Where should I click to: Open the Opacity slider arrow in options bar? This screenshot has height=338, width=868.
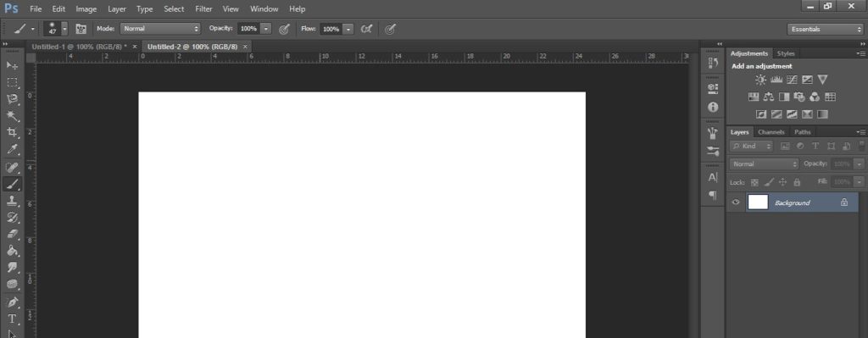click(266, 28)
